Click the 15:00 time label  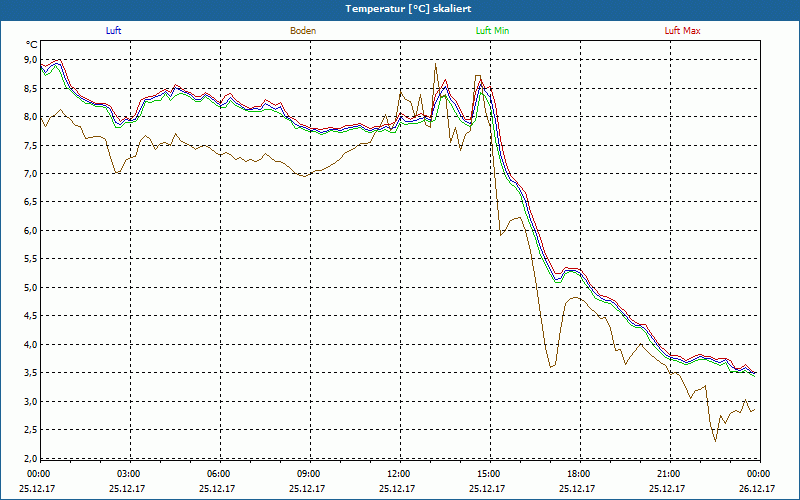pos(489,474)
